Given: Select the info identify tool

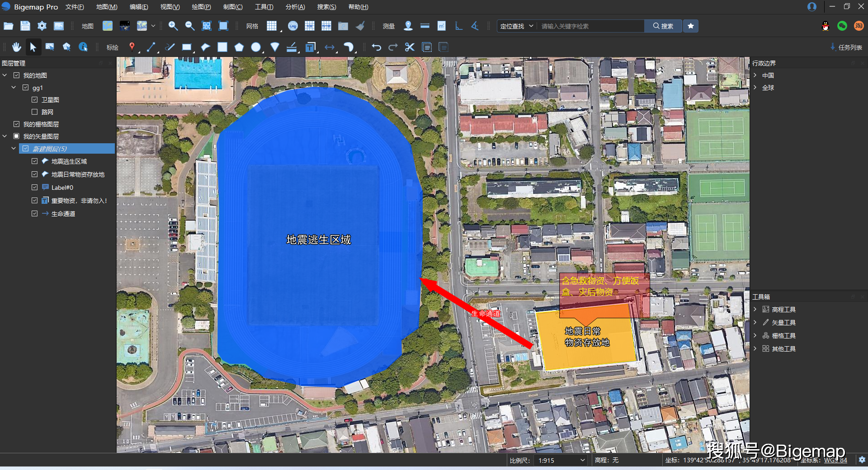Looking at the screenshot, I should (83, 47).
